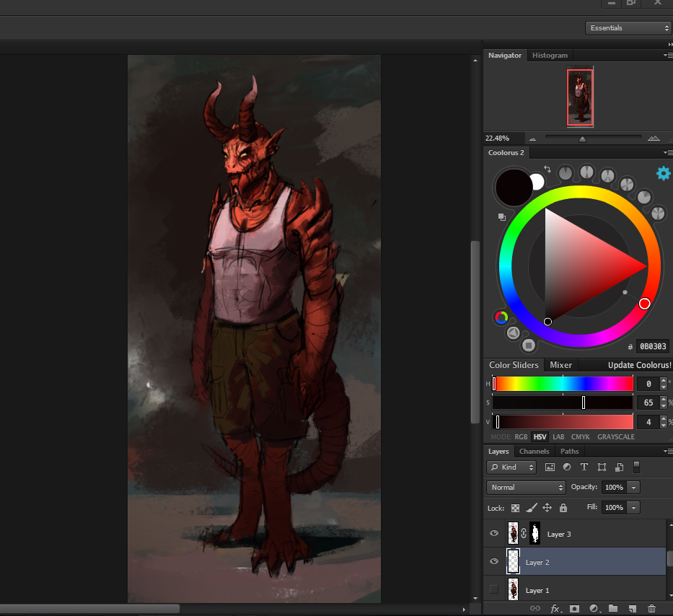Add a layer mask
This screenshot has height=616, width=673.
coord(575,609)
